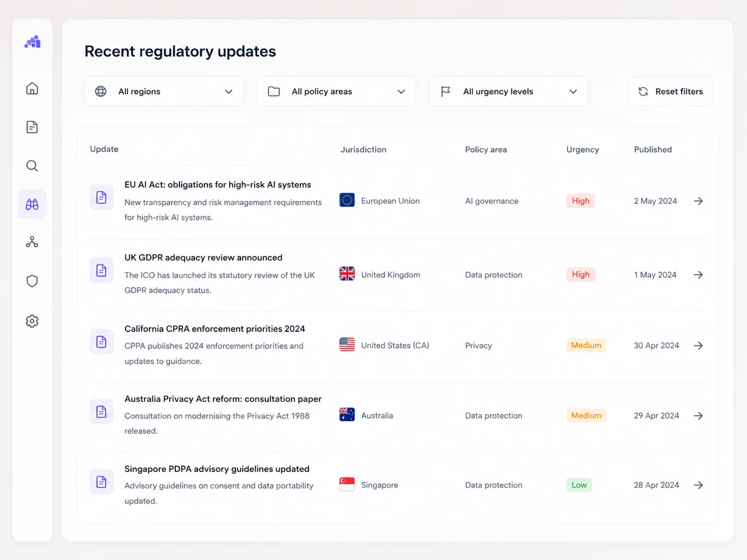Click the All policy areas chevron arrow
Image resolution: width=747 pixels, height=560 pixels.
(401, 92)
